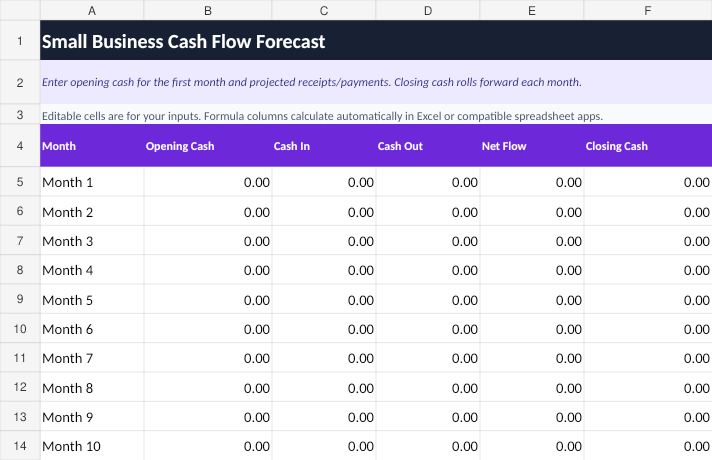Select row 4 header
Viewport: 712px width, 460px height.
(20, 146)
